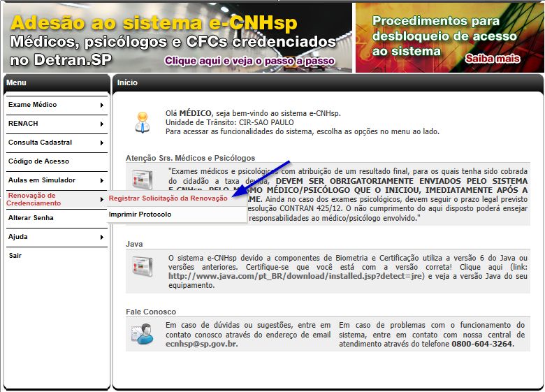Image resolution: width=545 pixels, height=392 pixels.
Task: Select Alterar Senha in the menu
Action: (31, 218)
